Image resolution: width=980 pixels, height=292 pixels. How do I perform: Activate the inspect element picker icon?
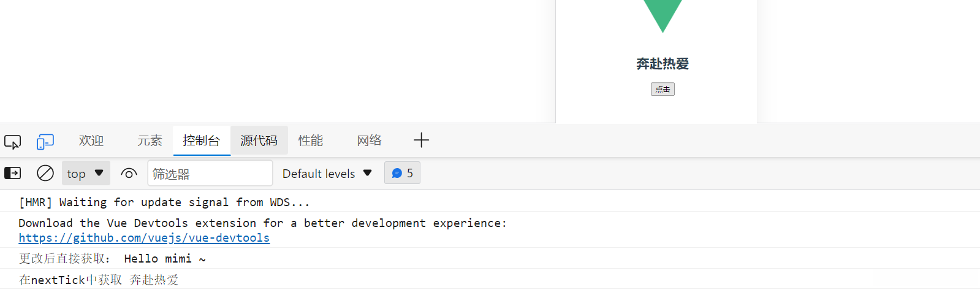point(12,142)
